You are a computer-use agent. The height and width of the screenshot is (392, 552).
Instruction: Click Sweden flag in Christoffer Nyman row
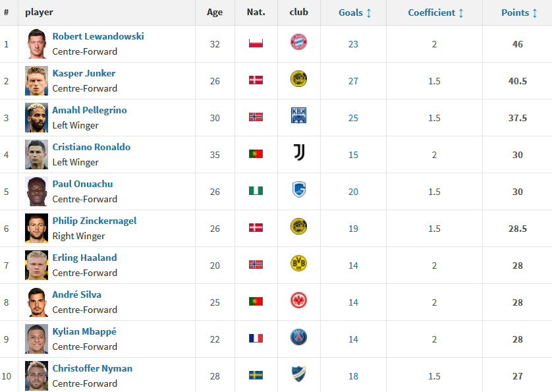tap(256, 376)
